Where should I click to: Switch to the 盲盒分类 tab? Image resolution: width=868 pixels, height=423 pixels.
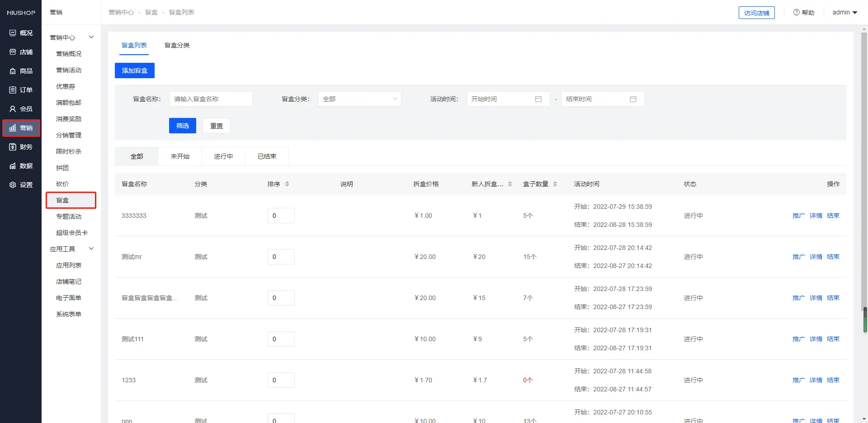(177, 45)
